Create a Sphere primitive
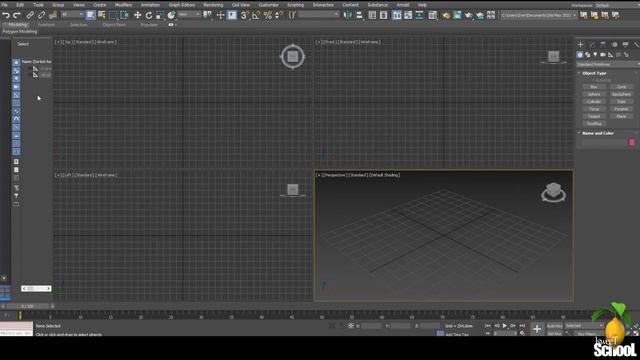Viewport: 640px width, 360px height. [x=594, y=94]
